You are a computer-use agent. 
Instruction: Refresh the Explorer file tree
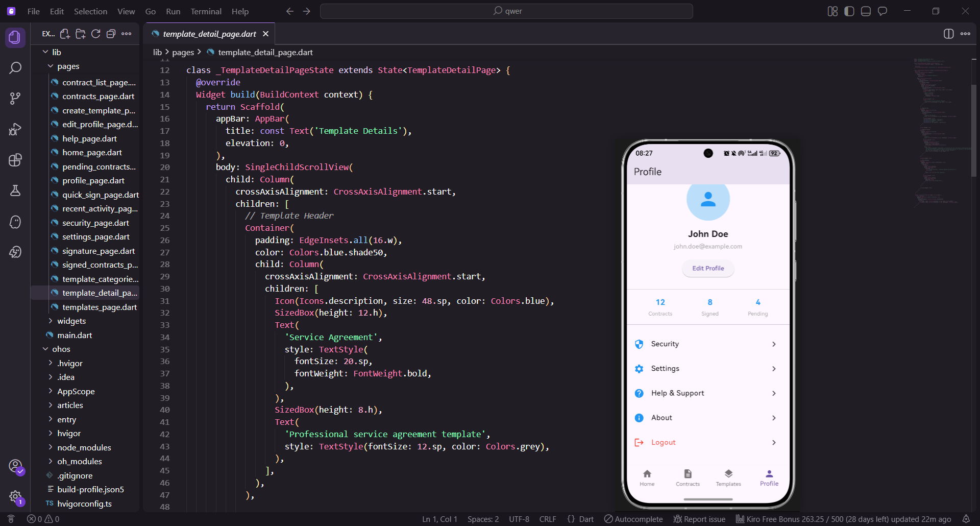[x=95, y=34]
